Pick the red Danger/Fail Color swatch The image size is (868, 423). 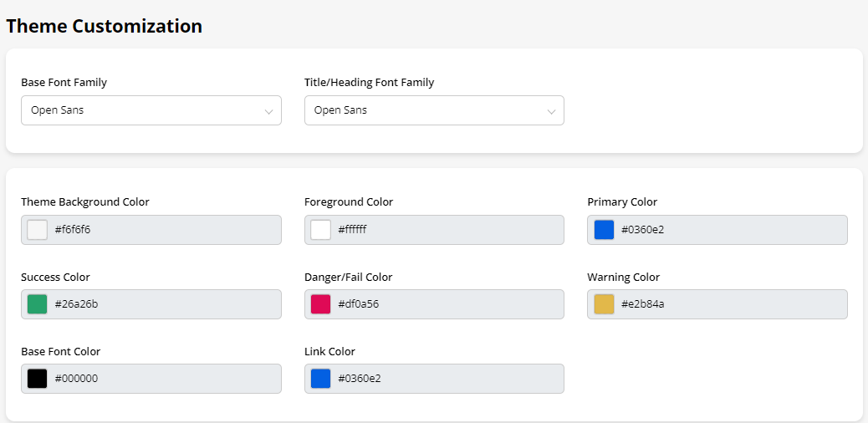pyautogui.click(x=320, y=304)
